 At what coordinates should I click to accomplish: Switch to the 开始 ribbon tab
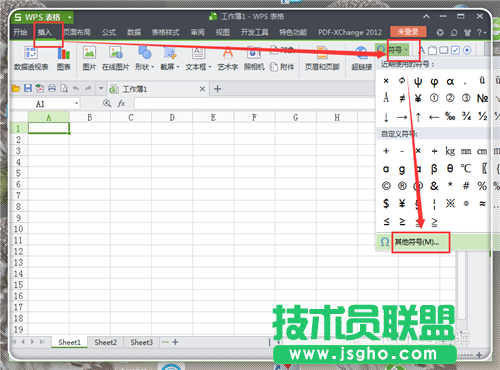(20, 32)
